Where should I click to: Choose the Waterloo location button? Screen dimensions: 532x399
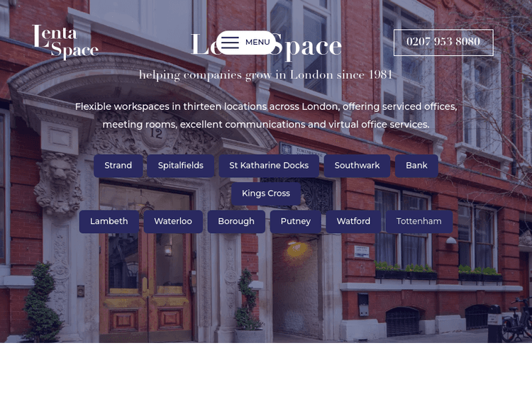(173, 222)
